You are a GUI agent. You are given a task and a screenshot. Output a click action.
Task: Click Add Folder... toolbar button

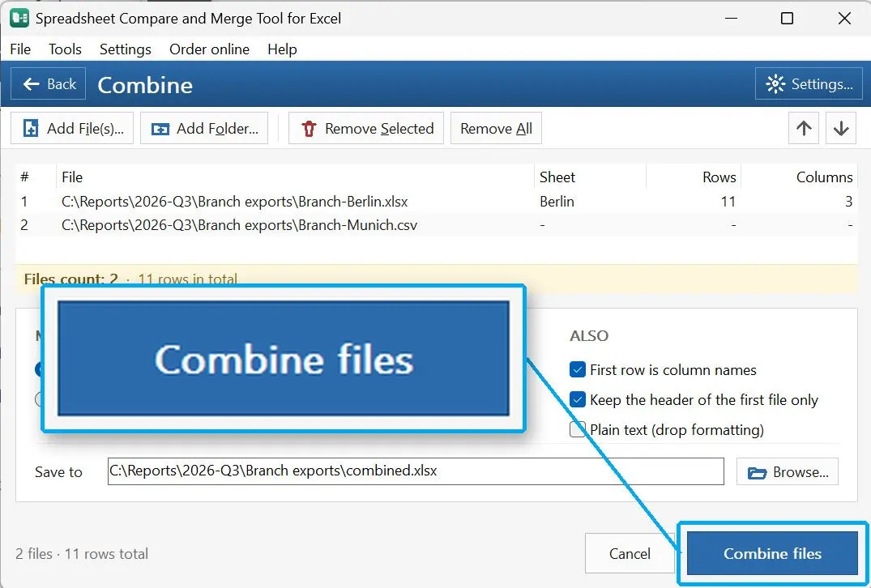tap(204, 128)
